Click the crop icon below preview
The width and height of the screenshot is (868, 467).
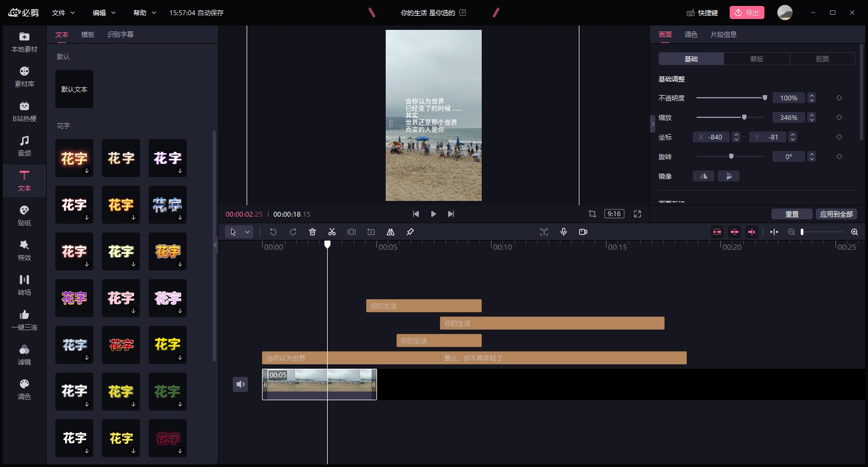point(592,214)
